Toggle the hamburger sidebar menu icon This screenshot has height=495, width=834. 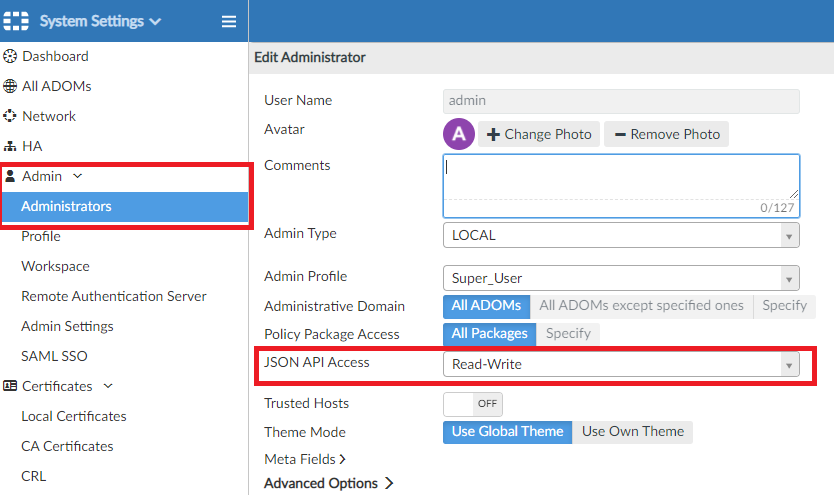point(229,21)
